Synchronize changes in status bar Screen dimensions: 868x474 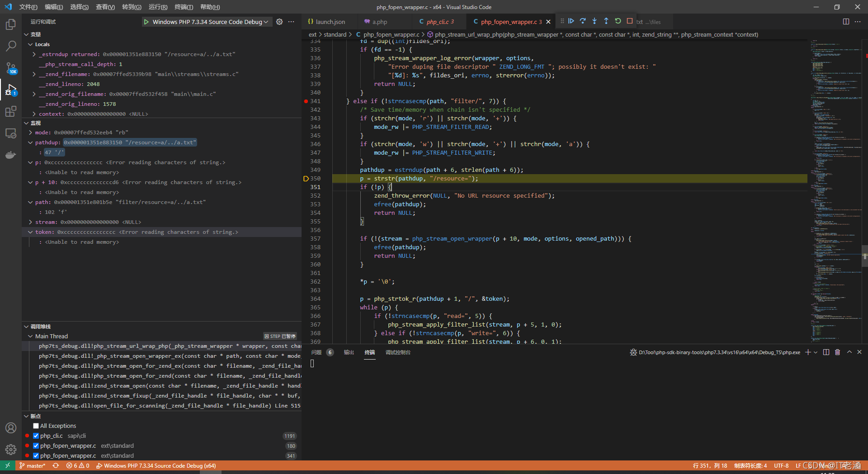(56, 466)
